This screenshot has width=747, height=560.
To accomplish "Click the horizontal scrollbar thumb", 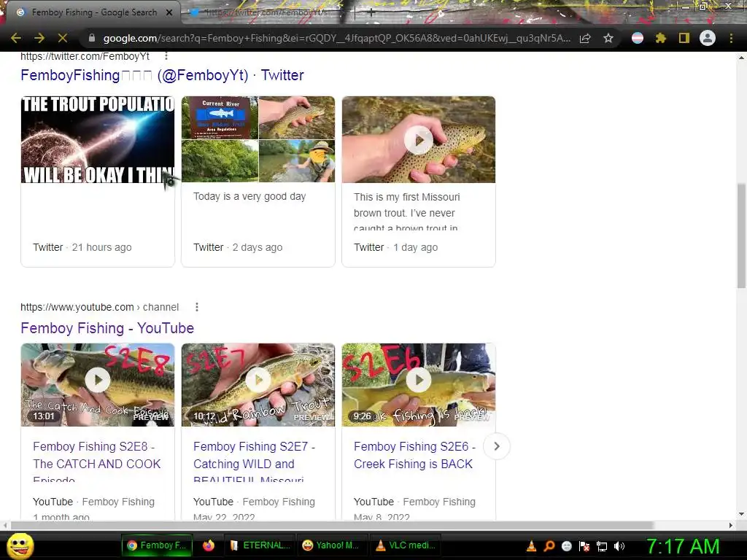I will coord(333,525).
